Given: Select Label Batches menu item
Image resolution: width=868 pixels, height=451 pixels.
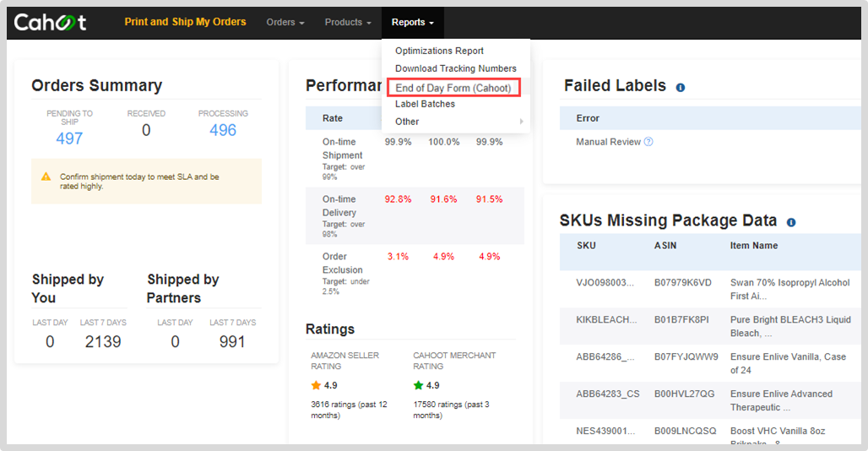Looking at the screenshot, I should pos(425,104).
